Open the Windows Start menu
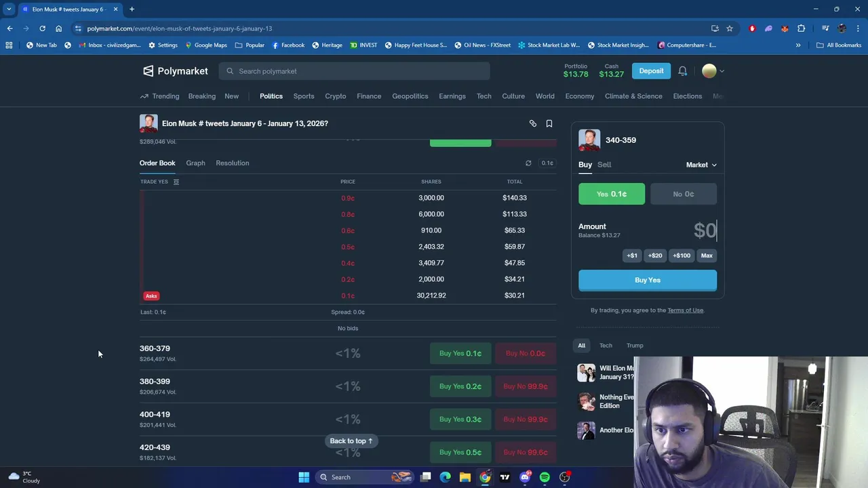 [304, 477]
